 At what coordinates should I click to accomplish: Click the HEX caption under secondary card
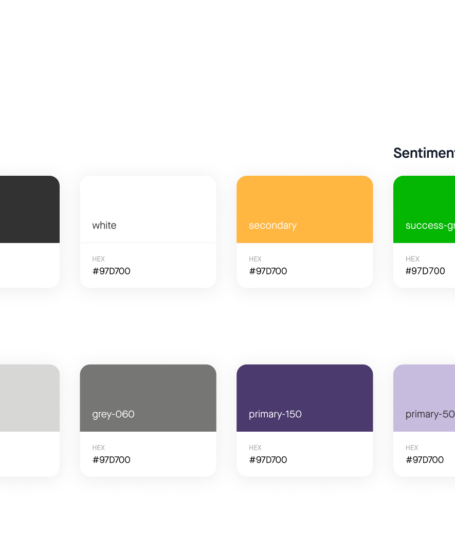255,259
